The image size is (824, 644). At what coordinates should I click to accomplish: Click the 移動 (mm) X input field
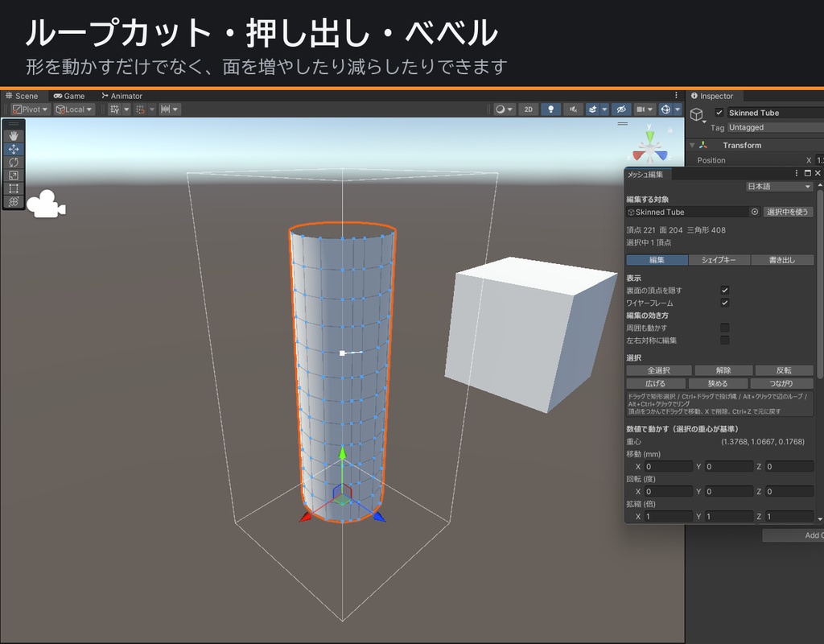669,466
